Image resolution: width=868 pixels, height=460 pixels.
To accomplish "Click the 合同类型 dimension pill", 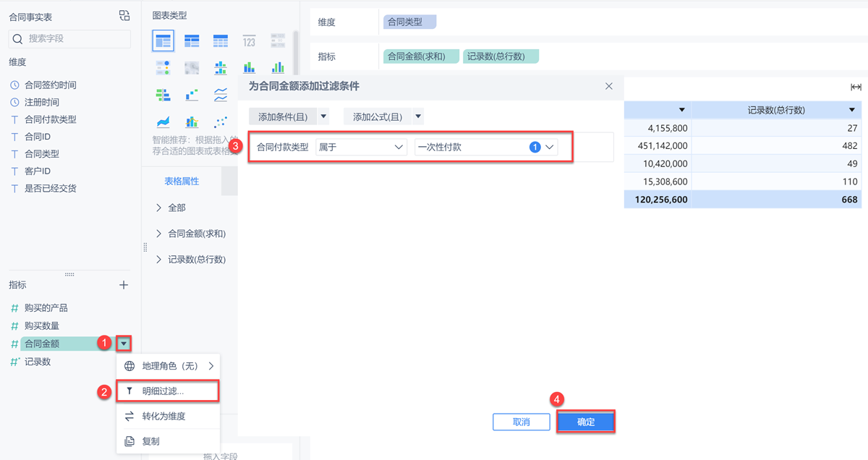I will [x=409, y=22].
